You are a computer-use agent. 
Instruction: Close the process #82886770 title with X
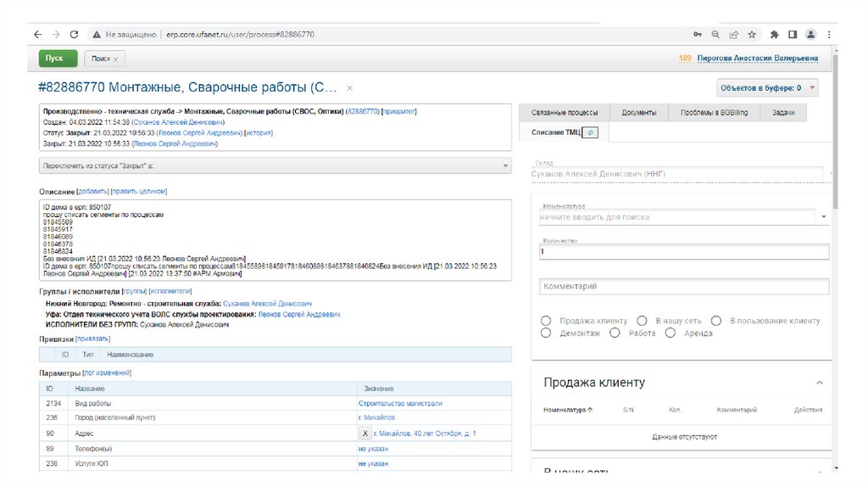(350, 87)
